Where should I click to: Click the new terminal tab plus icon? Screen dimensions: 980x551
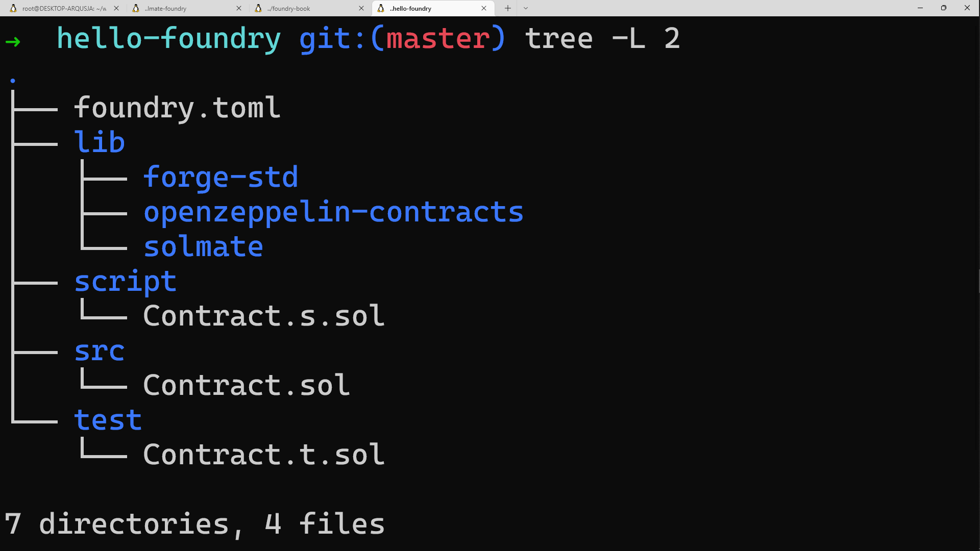point(507,8)
